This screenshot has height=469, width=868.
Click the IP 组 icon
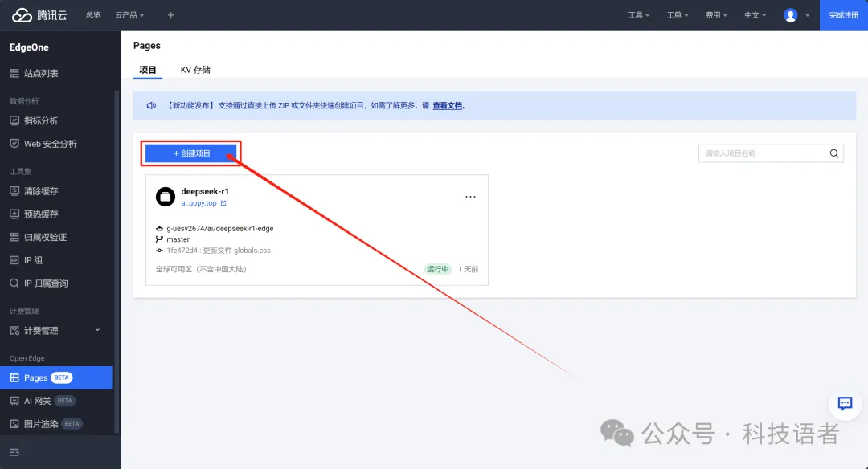[x=14, y=260]
